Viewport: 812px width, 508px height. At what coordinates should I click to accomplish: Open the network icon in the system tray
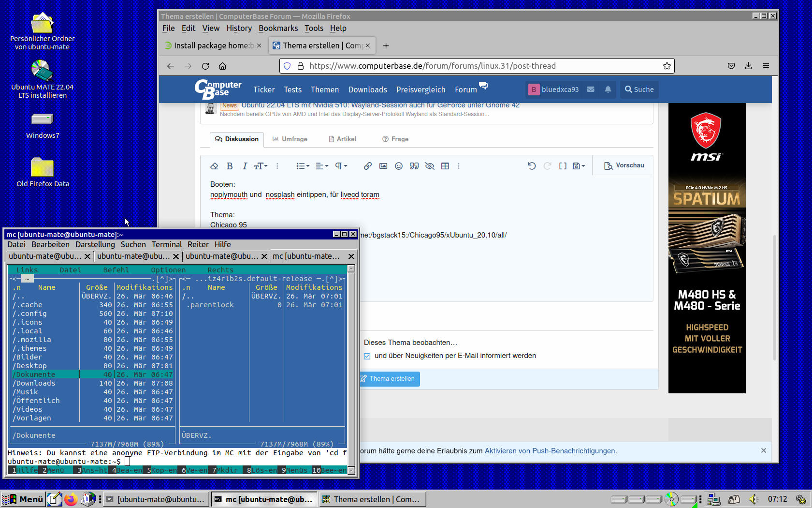[713, 499]
